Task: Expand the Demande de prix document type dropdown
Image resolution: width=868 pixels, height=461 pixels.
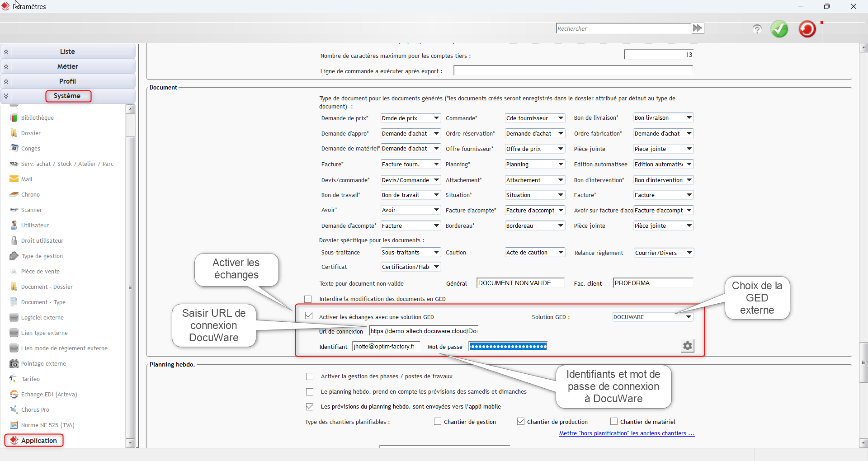Action: pyautogui.click(x=410, y=118)
